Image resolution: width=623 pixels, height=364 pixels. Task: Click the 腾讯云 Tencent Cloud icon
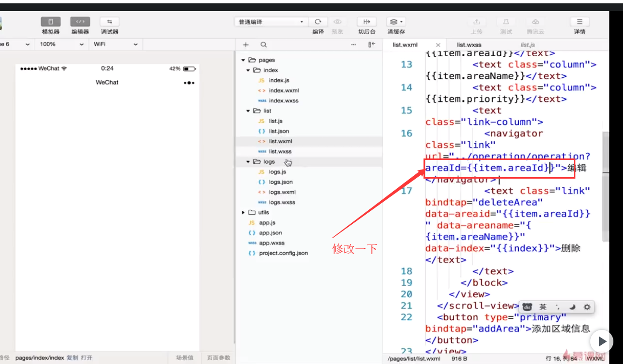point(535,22)
